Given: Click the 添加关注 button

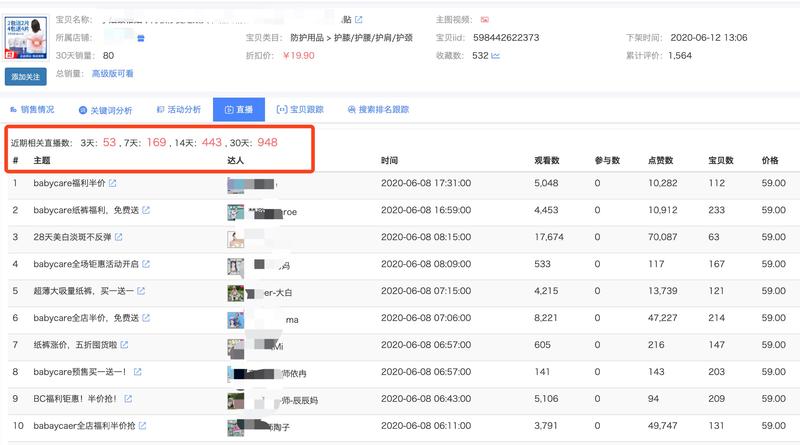Looking at the screenshot, I should point(26,77).
